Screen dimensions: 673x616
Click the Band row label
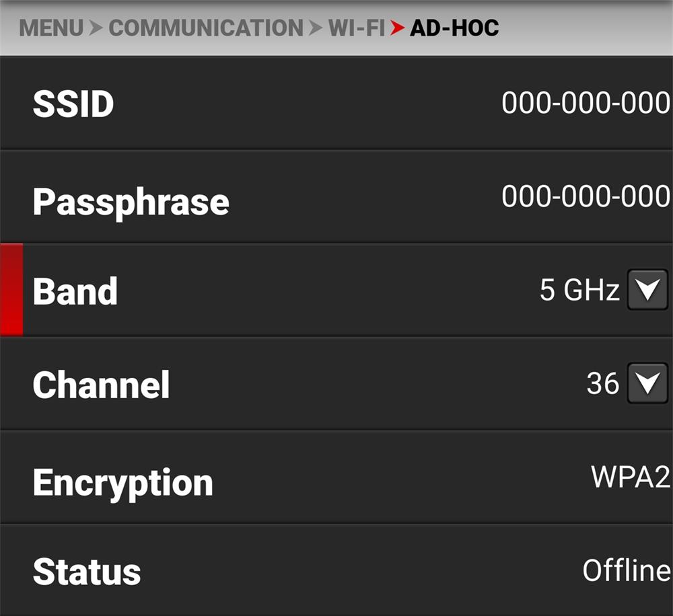75,291
